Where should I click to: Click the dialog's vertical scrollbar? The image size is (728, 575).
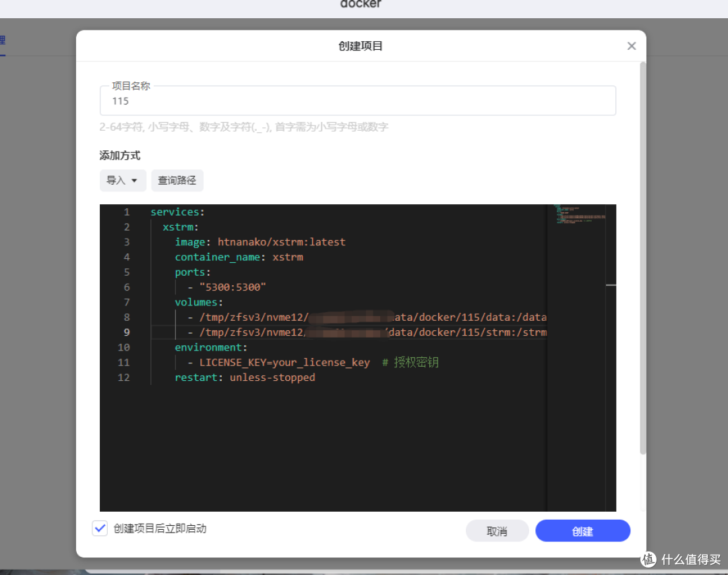(x=642, y=258)
